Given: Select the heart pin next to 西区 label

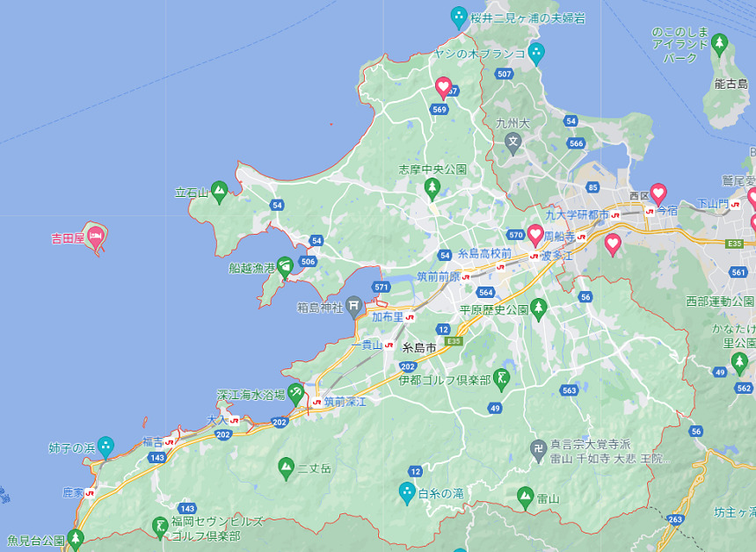Looking at the screenshot, I should click(x=658, y=194).
